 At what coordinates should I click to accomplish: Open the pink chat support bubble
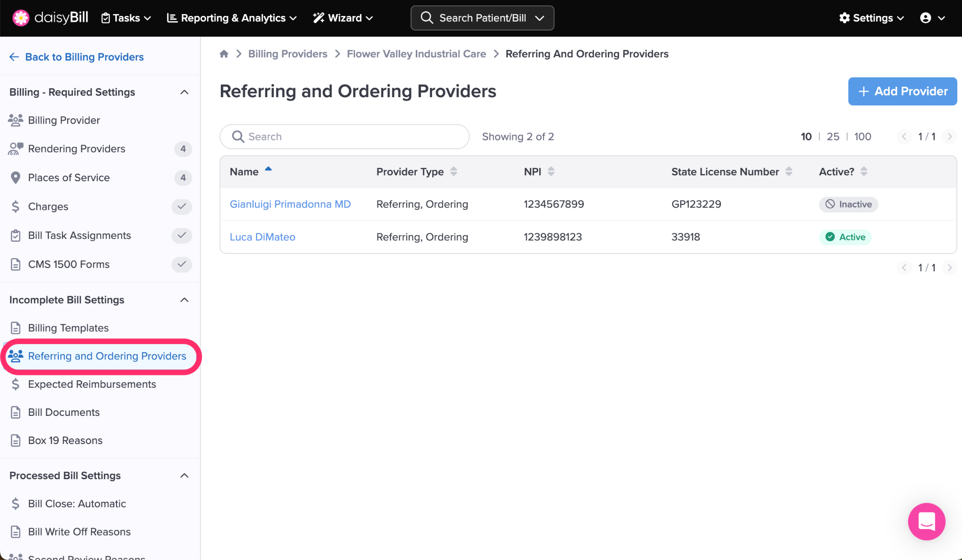(x=926, y=522)
